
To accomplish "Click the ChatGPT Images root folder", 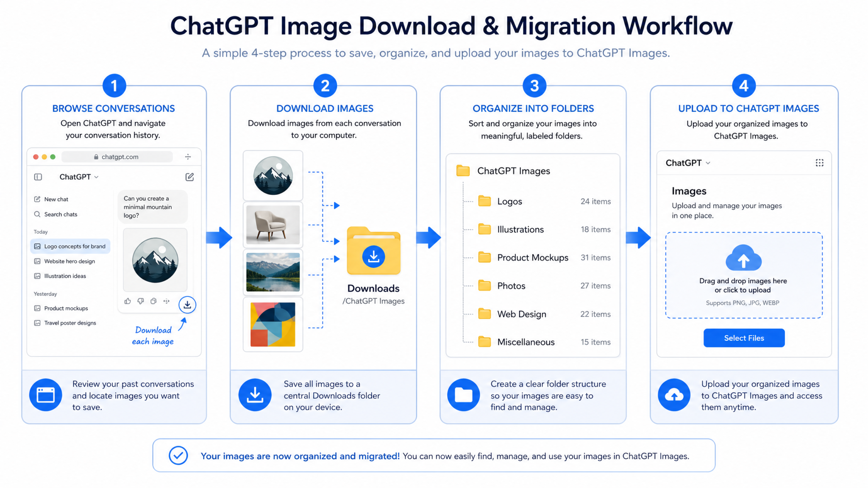I will tap(503, 171).
